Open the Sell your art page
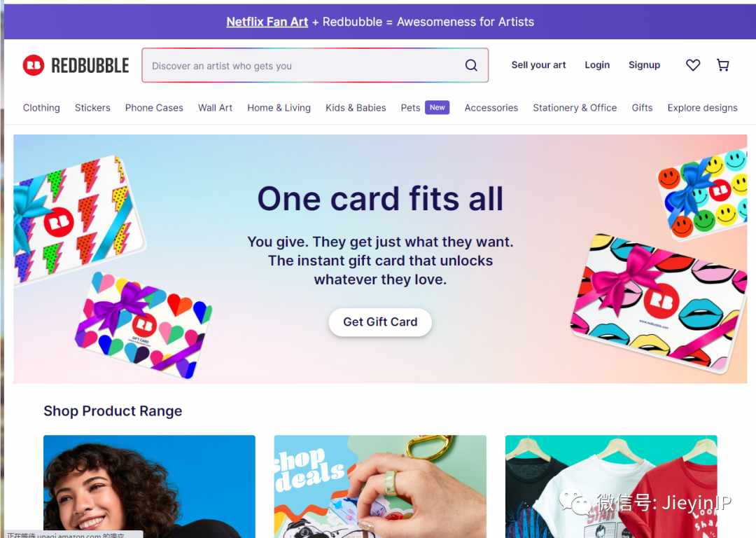 [538, 65]
